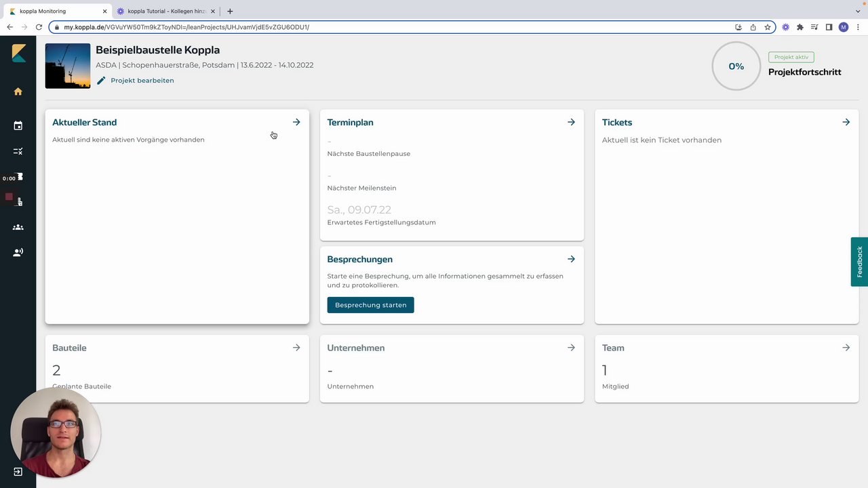
Task: Click the logout icon at sidebar bottom
Action: (x=18, y=471)
